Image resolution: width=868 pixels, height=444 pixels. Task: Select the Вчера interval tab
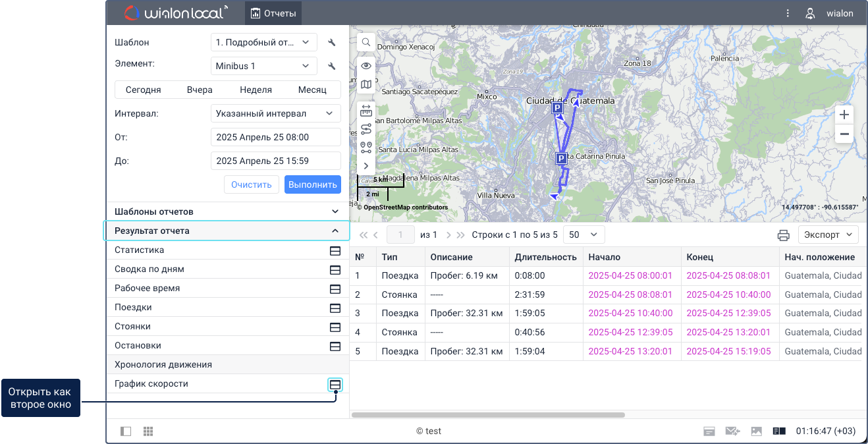click(200, 90)
